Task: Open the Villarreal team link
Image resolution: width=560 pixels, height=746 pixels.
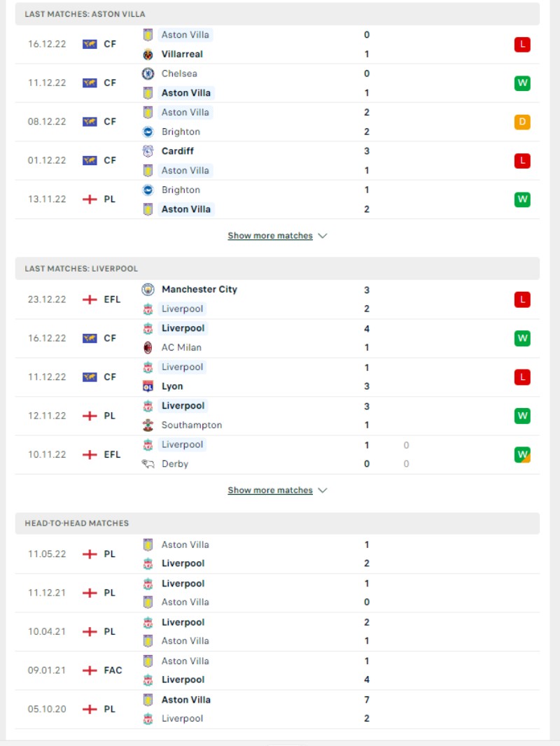Action: click(x=182, y=55)
